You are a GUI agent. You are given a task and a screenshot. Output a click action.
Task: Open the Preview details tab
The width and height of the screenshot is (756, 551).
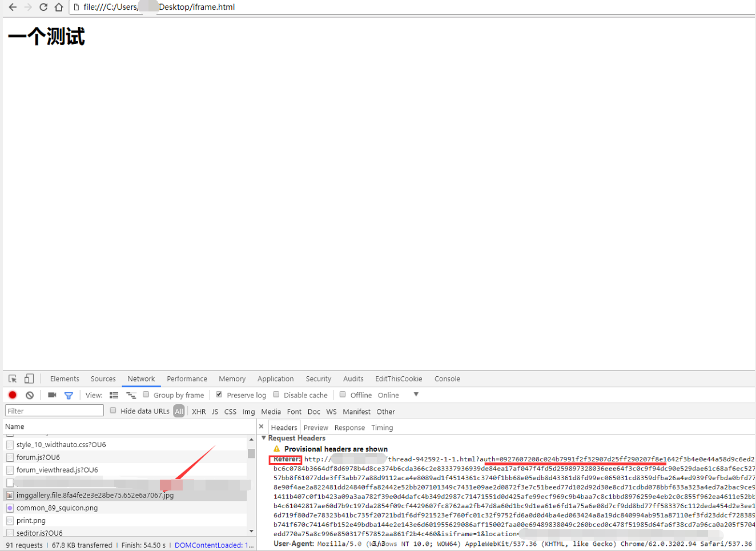pyautogui.click(x=316, y=427)
